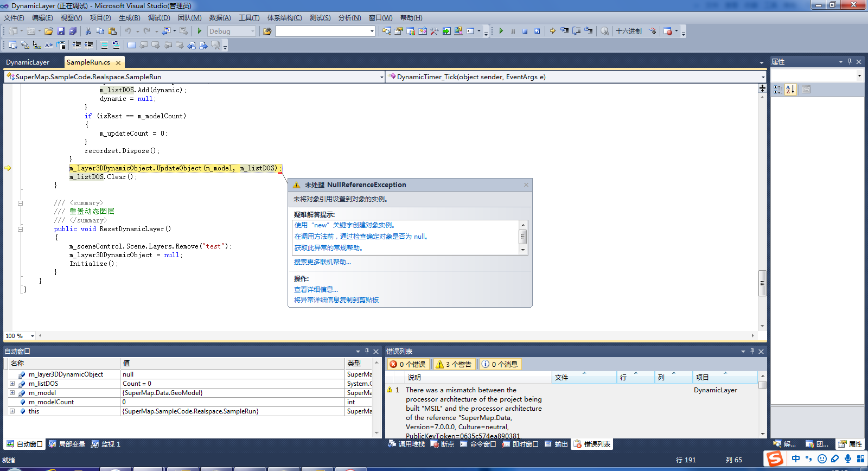
Task: Click the 说明 column header in error list
Action: [x=478, y=377]
